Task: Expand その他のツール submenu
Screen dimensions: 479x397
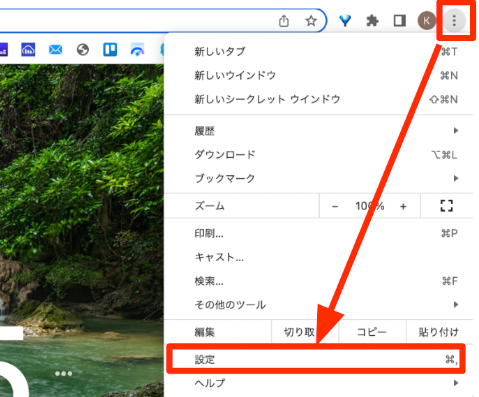Action: click(319, 305)
